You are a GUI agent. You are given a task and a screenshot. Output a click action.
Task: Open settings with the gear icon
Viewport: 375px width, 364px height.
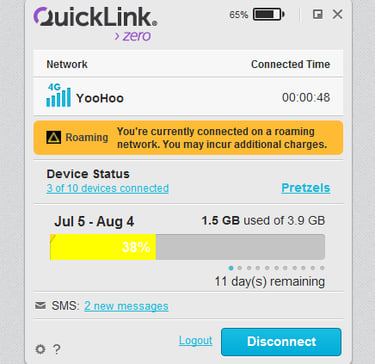[40, 349]
